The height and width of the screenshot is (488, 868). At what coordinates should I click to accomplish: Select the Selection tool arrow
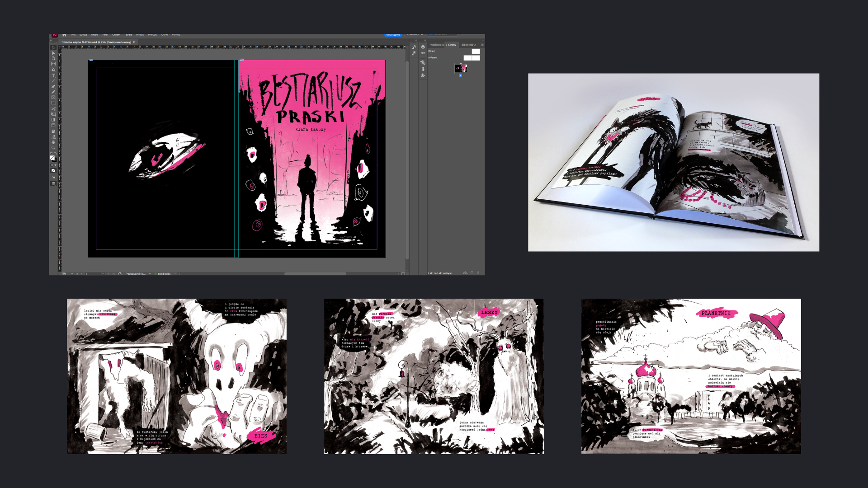click(53, 47)
